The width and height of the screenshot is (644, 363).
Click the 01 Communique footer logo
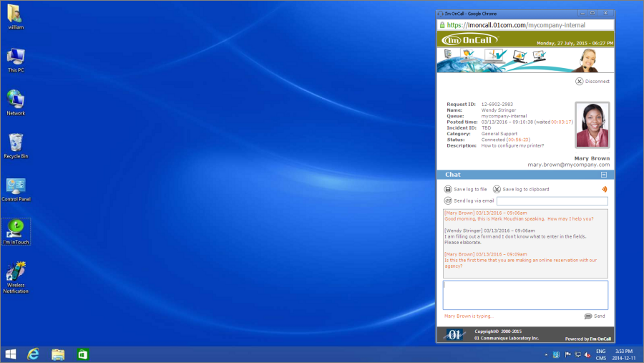coord(454,334)
